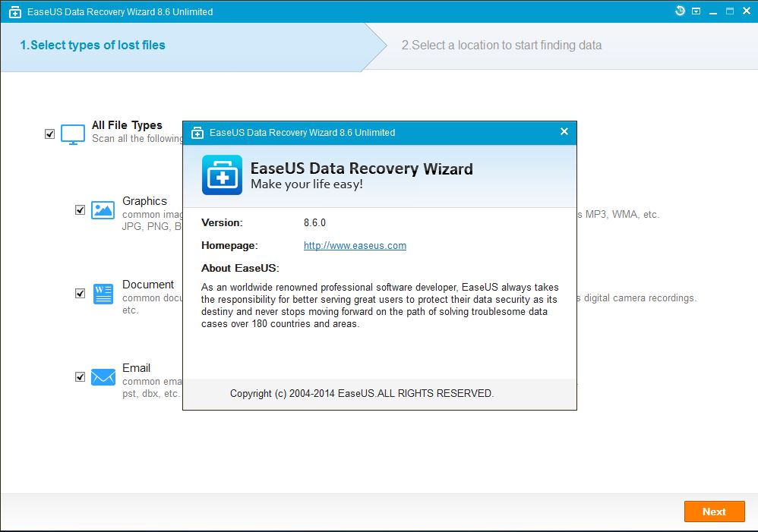
Task: Click the All File Types label
Action: [x=127, y=125]
